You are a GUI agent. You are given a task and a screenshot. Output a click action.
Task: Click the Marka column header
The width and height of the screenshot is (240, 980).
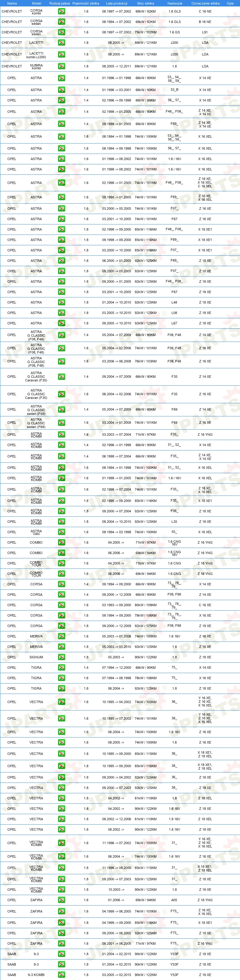[x=12, y=3]
